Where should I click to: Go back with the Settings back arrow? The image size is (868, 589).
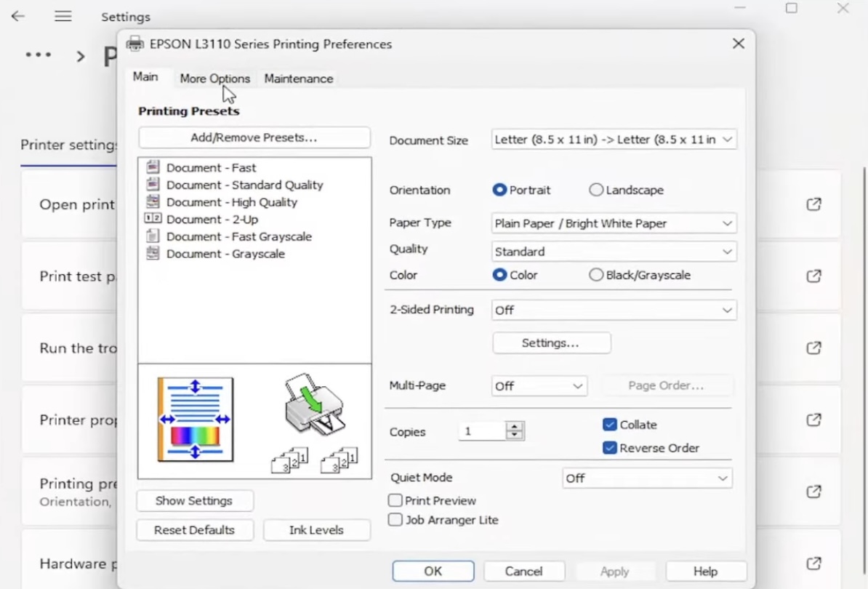click(x=18, y=16)
